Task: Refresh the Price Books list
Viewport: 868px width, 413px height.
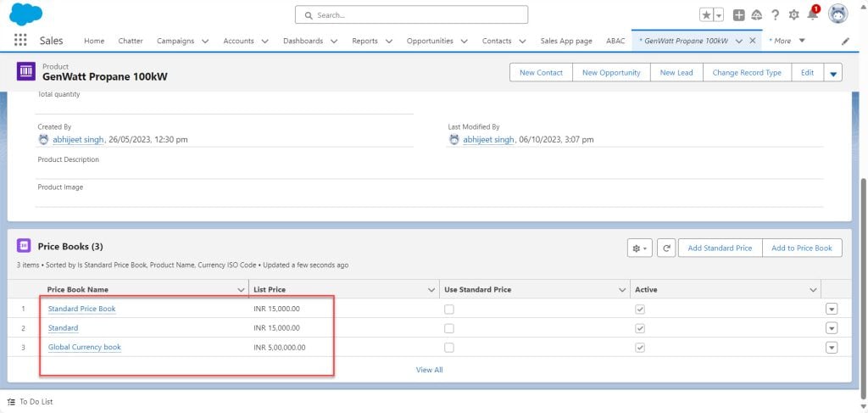Action: [x=666, y=248]
